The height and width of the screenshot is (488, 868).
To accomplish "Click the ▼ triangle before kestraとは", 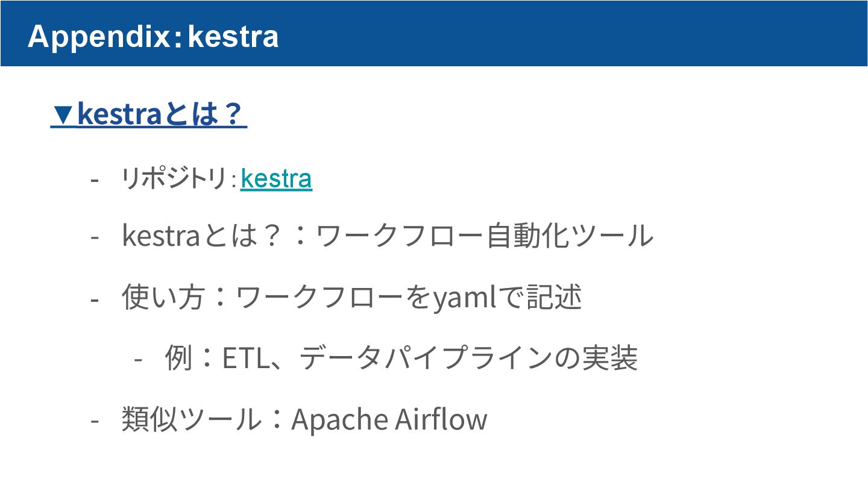I will pyautogui.click(x=63, y=114).
